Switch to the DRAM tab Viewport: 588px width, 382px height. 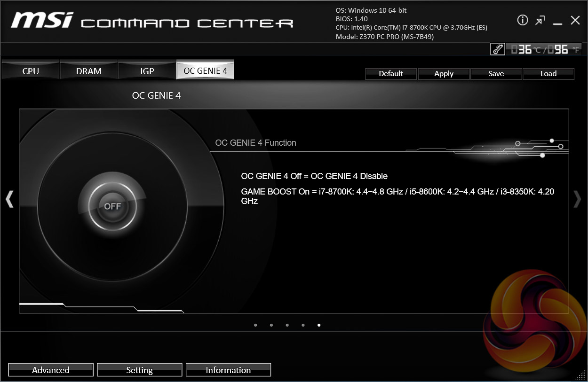tap(89, 71)
